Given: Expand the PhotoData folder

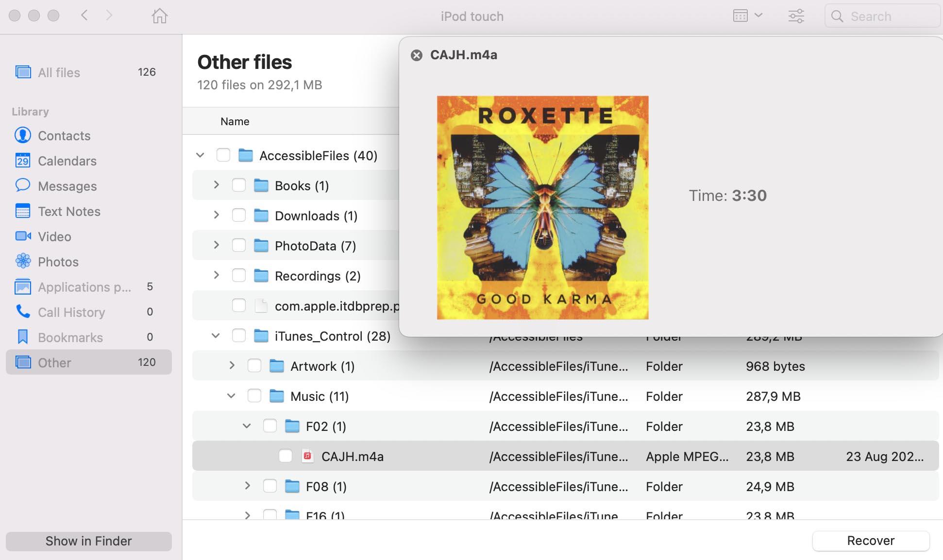Looking at the screenshot, I should point(217,245).
